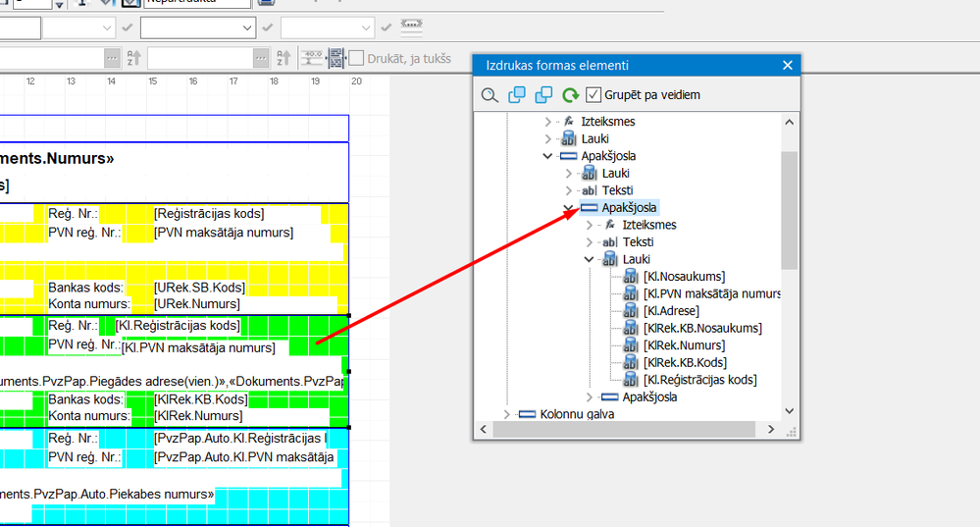
Task: Click the vertical scrollbar of the elements tree
Action: click(789, 211)
